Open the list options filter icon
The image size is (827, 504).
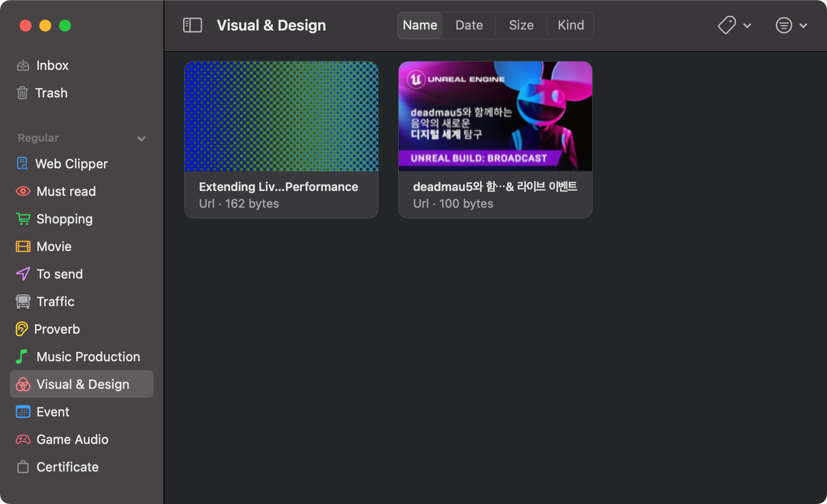[x=784, y=25]
